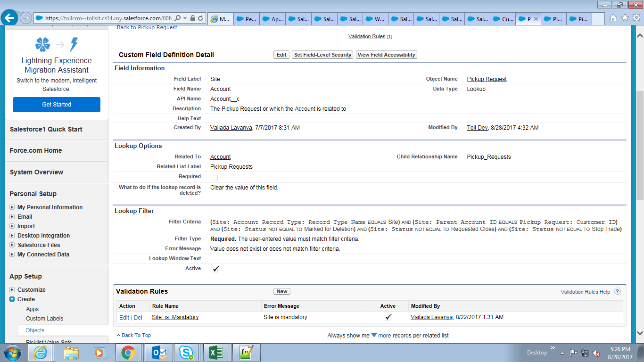644x362 pixels.
Task: Click the page scrollbar up arrow
Action: (x=640, y=35)
